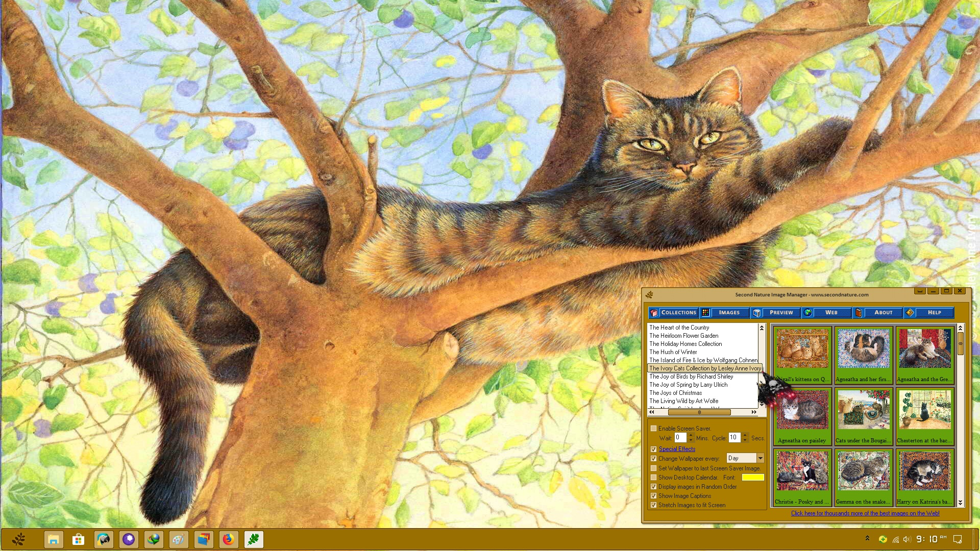Open the purple circle app on taskbar

point(129,539)
